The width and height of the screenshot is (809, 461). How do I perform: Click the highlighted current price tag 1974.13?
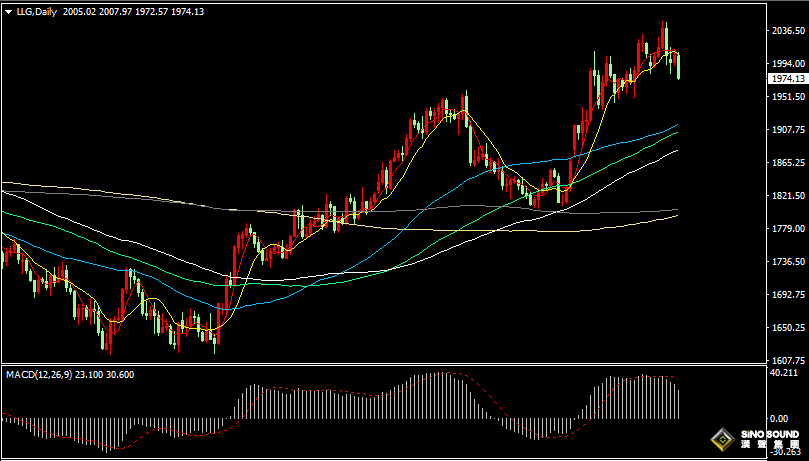coord(787,78)
